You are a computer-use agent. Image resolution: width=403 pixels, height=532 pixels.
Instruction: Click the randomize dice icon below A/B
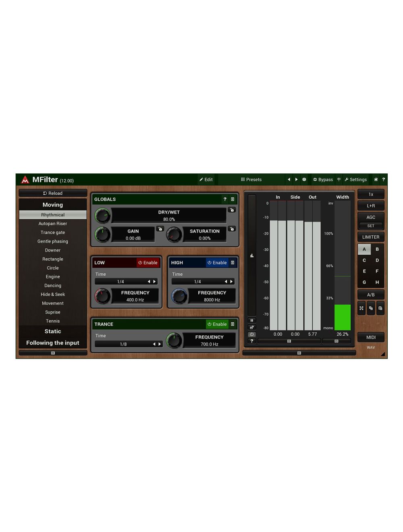click(371, 308)
